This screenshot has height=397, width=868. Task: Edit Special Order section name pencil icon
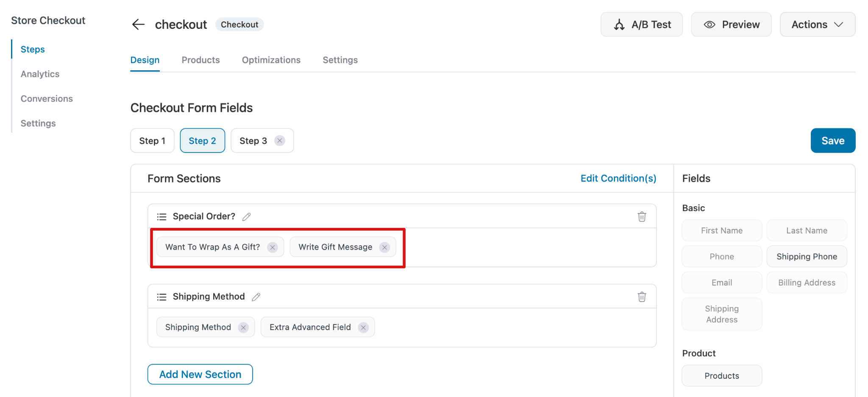[247, 217]
